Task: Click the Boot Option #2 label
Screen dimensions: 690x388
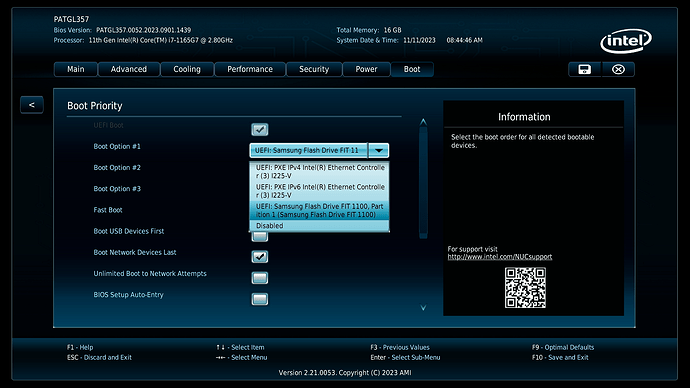Action: pyautogui.click(x=117, y=168)
